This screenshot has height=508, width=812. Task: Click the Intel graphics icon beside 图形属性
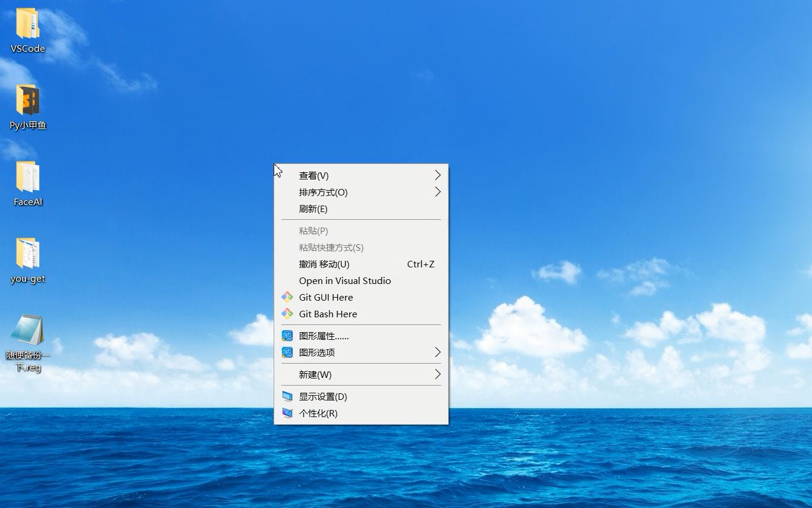click(x=287, y=335)
